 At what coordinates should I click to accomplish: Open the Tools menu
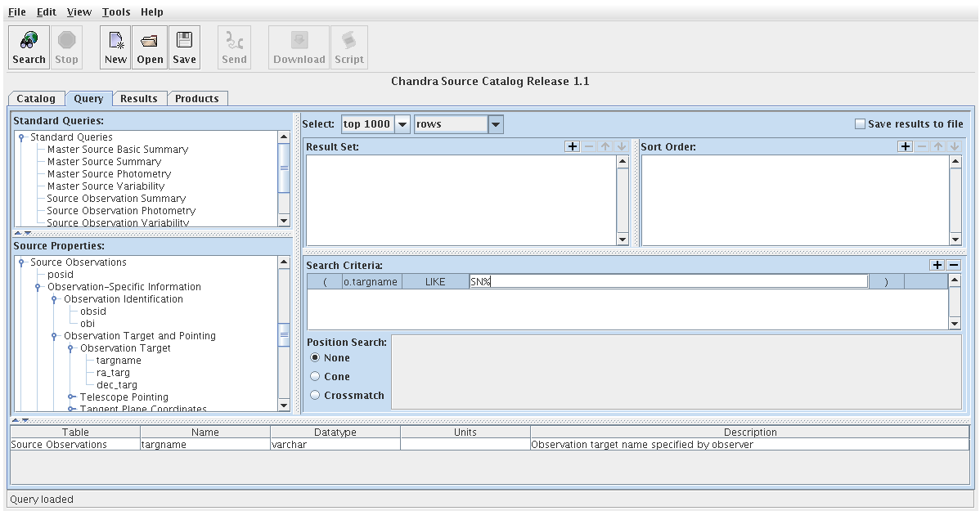point(116,12)
